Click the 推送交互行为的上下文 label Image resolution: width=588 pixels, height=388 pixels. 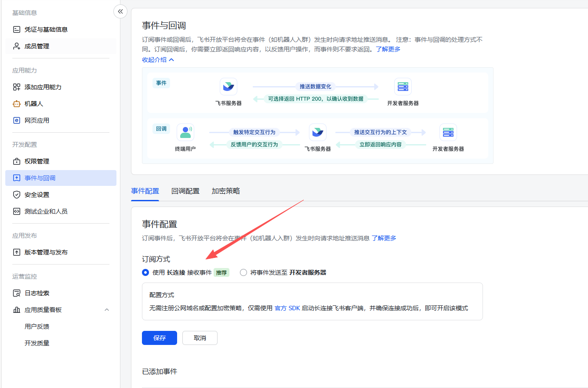pos(381,132)
